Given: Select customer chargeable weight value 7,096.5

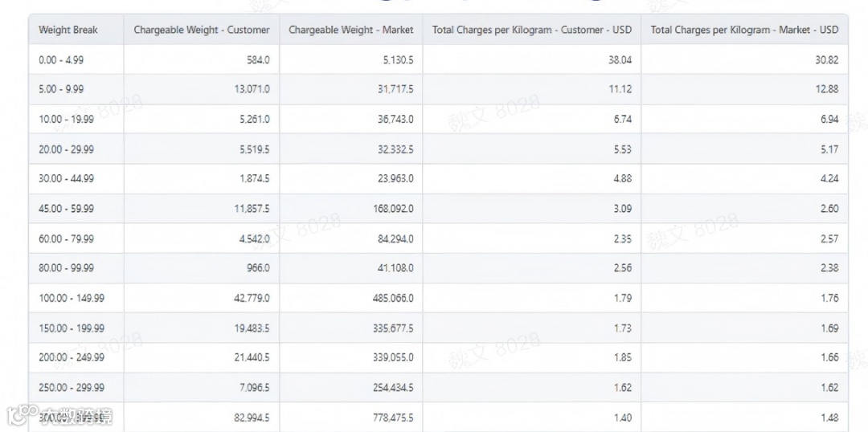Looking at the screenshot, I should pos(252,387).
